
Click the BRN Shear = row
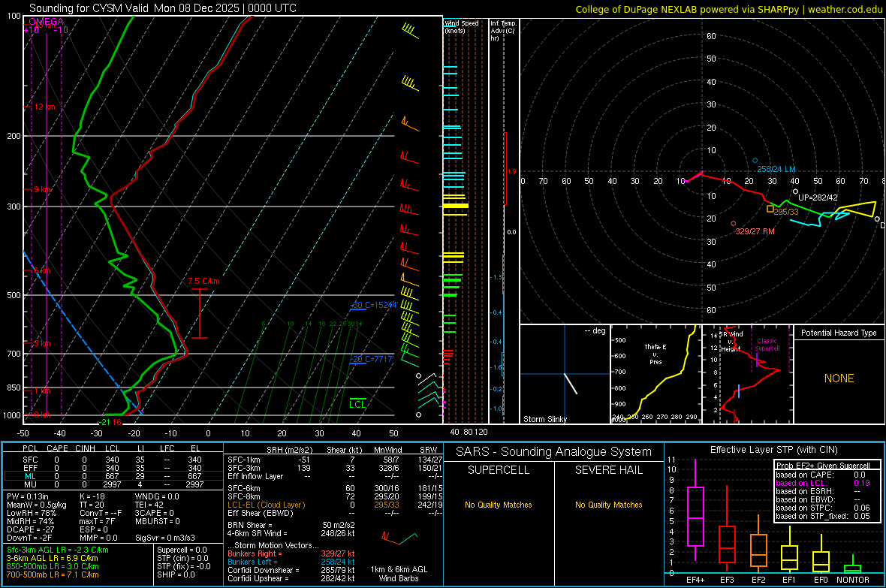[291, 525]
